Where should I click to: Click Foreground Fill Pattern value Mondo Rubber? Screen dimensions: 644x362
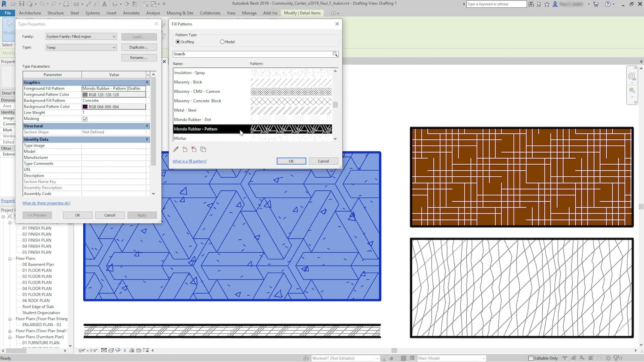(114, 88)
